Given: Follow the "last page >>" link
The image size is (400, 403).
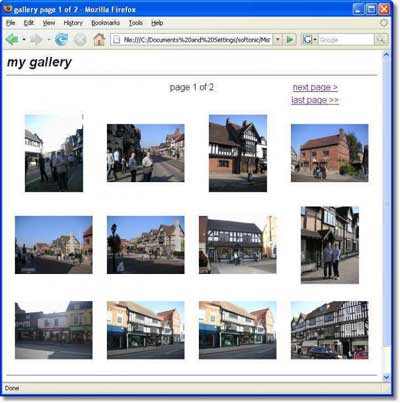Looking at the screenshot, I should [x=315, y=100].
